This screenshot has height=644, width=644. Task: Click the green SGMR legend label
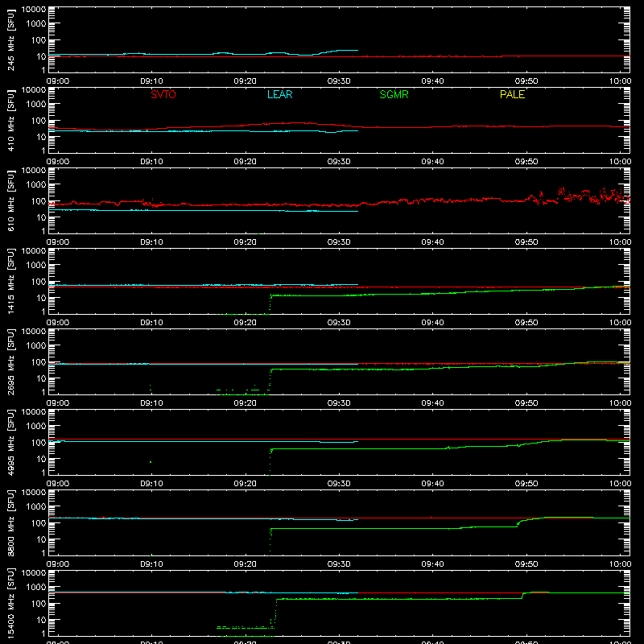click(394, 94)
